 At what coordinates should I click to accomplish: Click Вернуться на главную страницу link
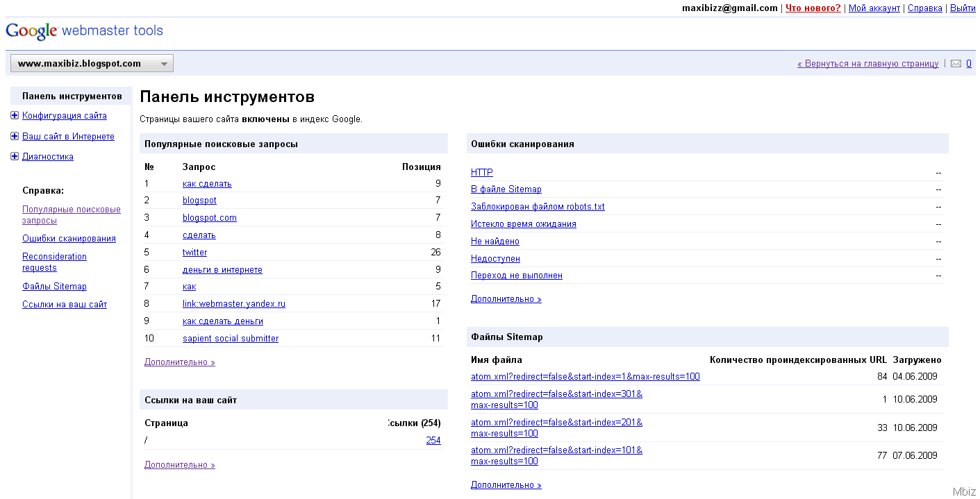pos(867,64)
